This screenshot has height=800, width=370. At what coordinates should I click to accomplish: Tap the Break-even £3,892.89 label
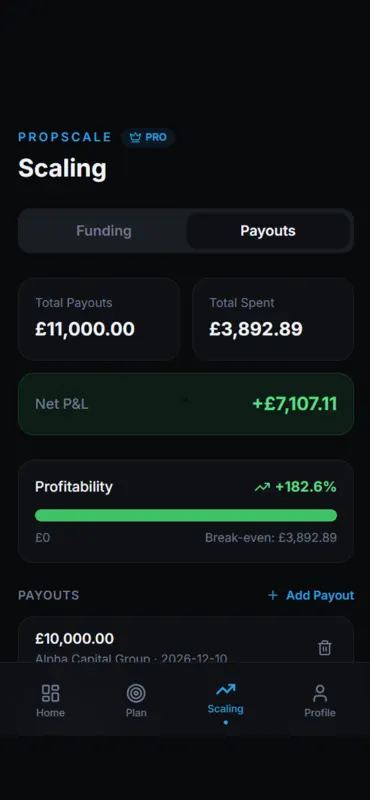(271, 538)
